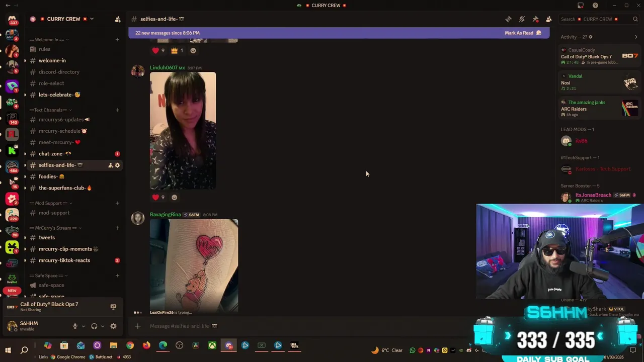Open Vandal Nosi activity card

point(599,82)
